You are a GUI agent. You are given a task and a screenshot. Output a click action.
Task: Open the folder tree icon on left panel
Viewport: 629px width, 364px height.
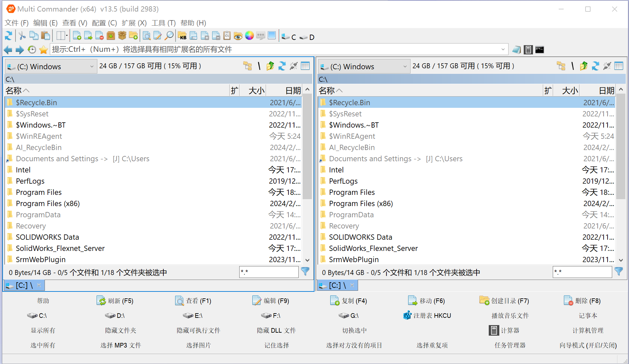(x=248, y=66)
